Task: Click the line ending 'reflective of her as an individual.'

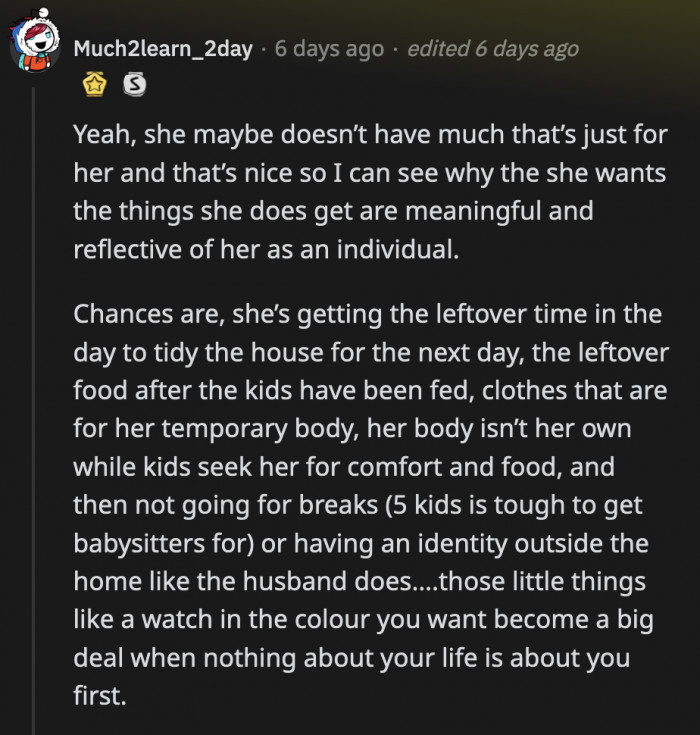Action: (266, 249)
